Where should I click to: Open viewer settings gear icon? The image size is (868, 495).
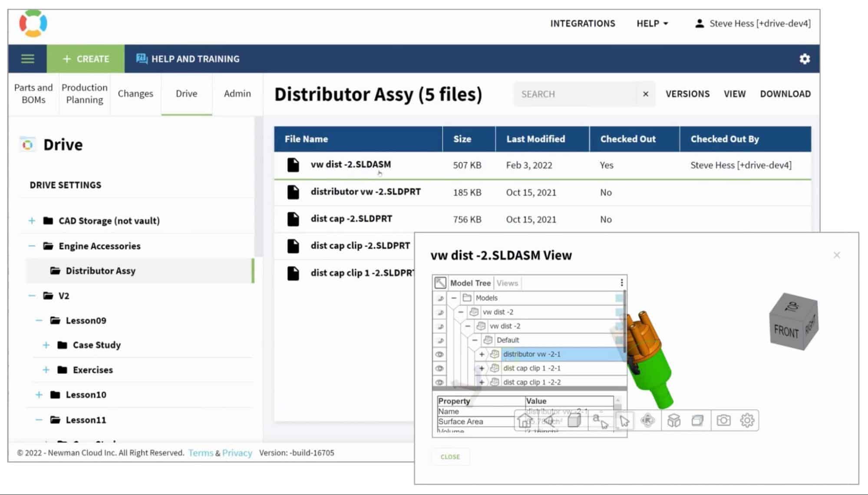click(x=747, y=420)
